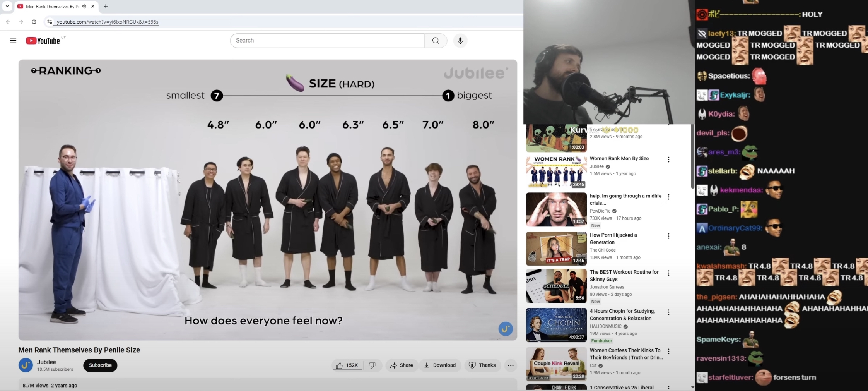Open options menu for 4 Hours Chopin video
The width and height of the screenshot is (868, 391).
(668, 312)
